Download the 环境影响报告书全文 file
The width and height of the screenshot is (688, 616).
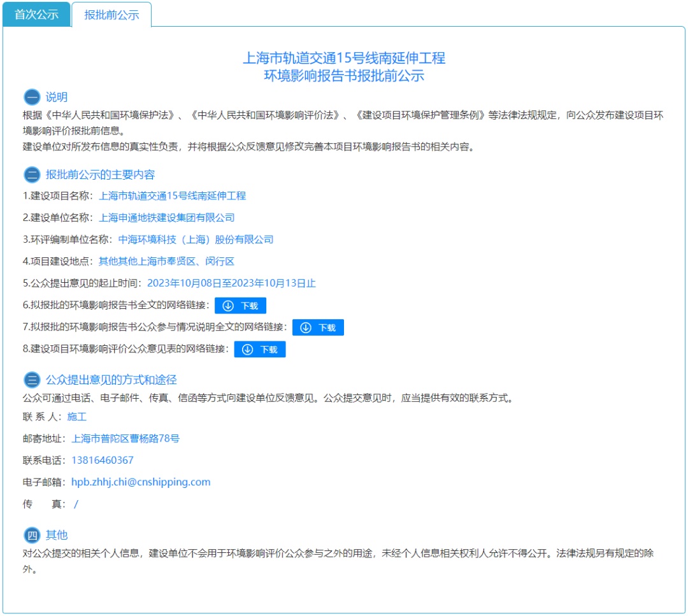coord(240,306)
